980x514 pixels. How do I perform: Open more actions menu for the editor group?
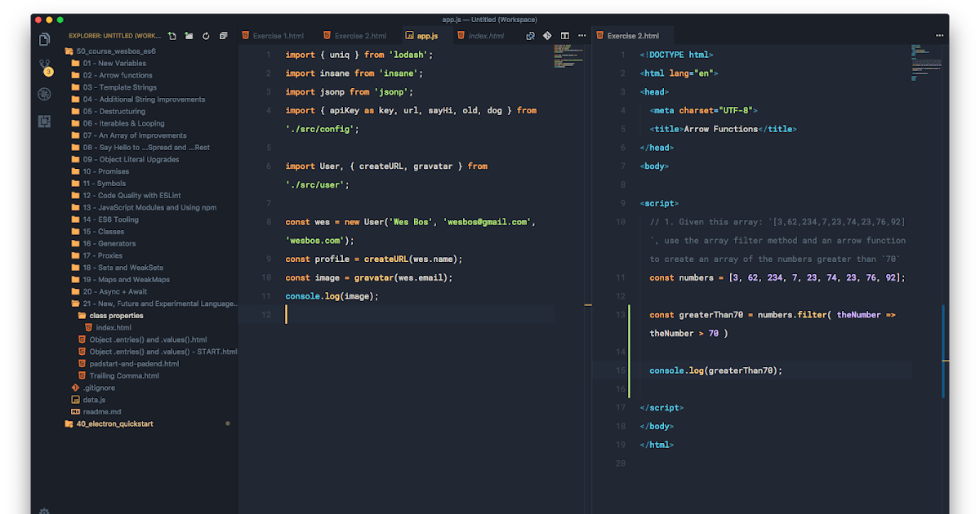tap(581, 35)
